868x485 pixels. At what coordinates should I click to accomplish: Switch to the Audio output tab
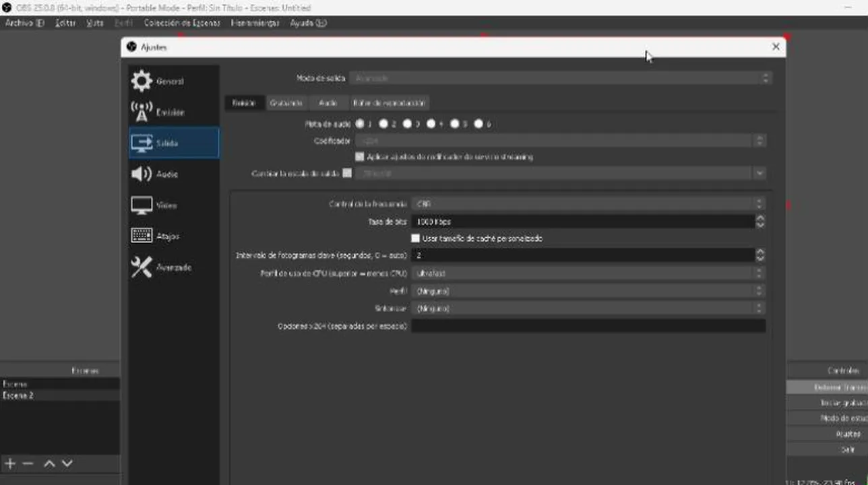328,103
